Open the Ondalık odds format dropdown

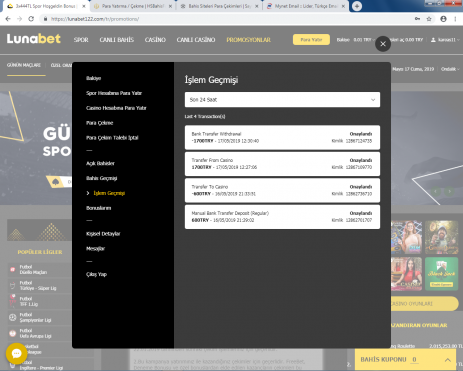[450, 69]
